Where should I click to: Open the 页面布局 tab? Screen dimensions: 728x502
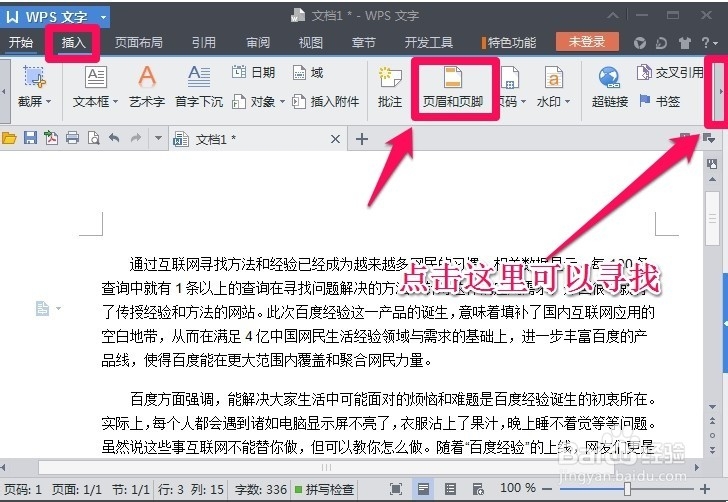138,42
